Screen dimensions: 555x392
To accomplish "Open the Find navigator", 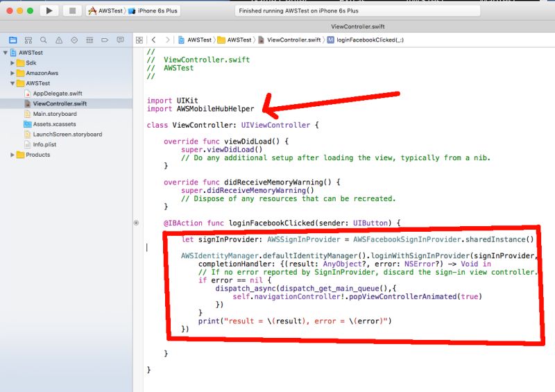I will coord(44,40).
